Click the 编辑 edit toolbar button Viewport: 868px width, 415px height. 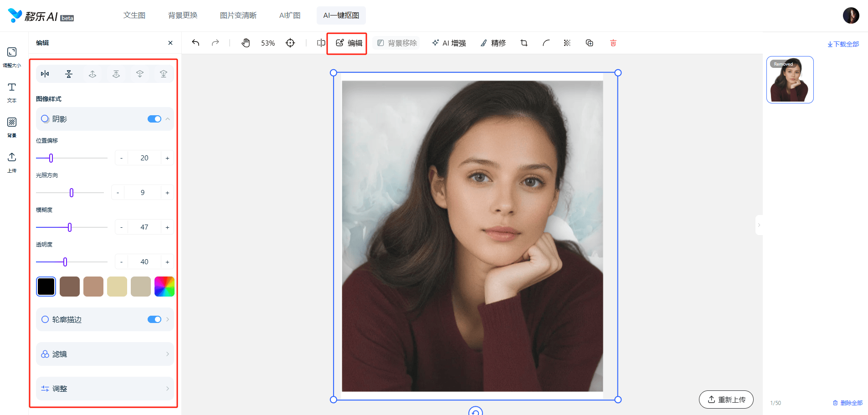click(349, 43)
